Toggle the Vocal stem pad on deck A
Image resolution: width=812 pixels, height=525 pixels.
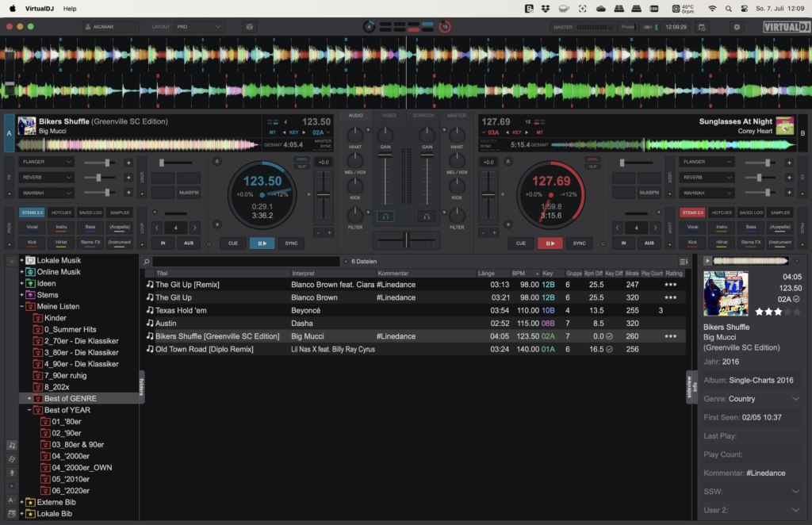[x=32, y=228]
